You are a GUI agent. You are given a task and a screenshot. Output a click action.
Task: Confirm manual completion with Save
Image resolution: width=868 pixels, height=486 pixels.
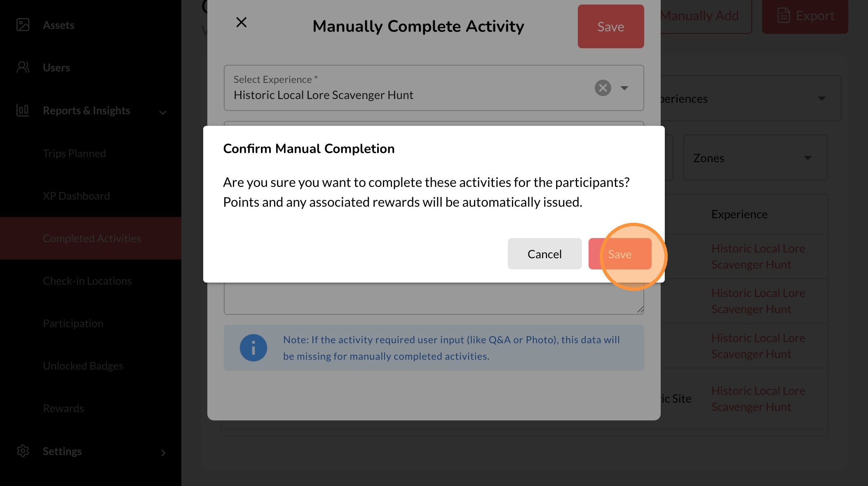pyautogui.click(x=620, y=254)
